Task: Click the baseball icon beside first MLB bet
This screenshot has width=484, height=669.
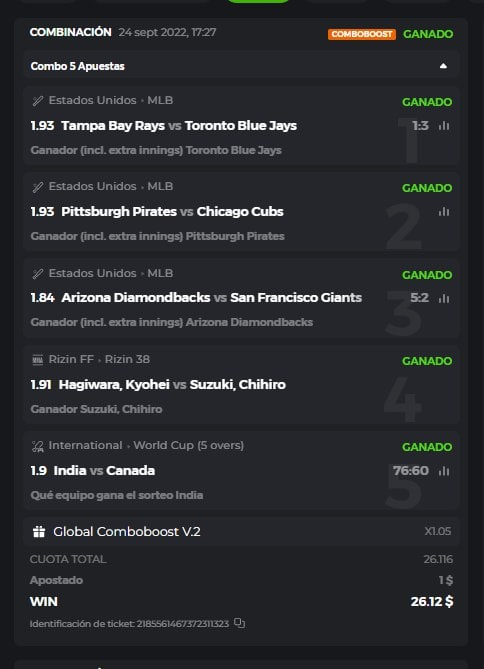Action: [x=38, y=101]
